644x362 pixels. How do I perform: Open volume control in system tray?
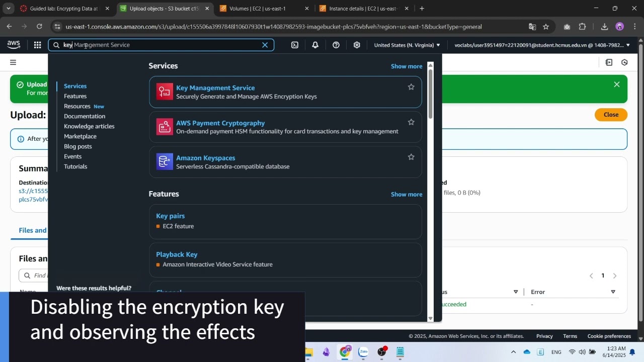pyautogui.click(x=582, y=352)
